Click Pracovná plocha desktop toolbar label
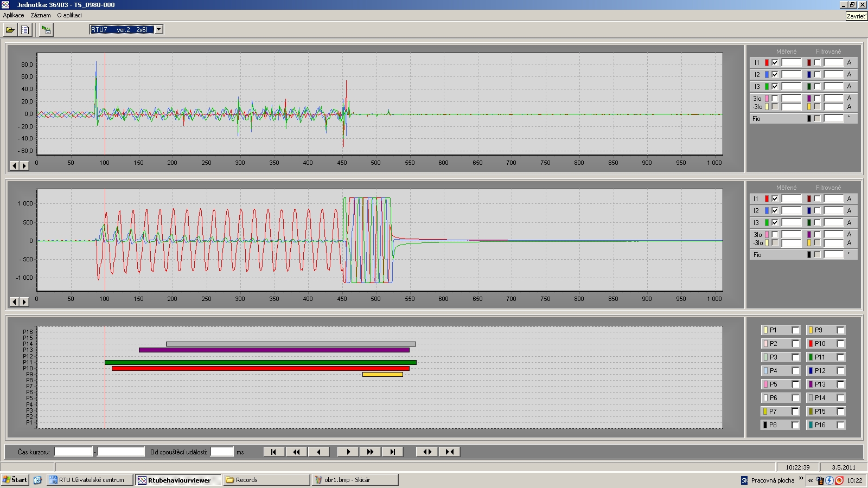The height and width of the screenshot is (488, 868). (x=773, y=480)
